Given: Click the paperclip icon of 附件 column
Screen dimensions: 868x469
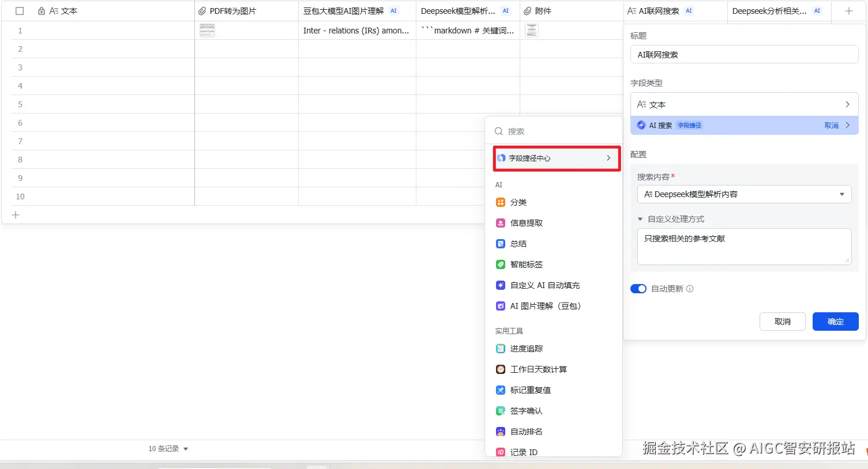Looking at the screenshot, I should point(528,11).
